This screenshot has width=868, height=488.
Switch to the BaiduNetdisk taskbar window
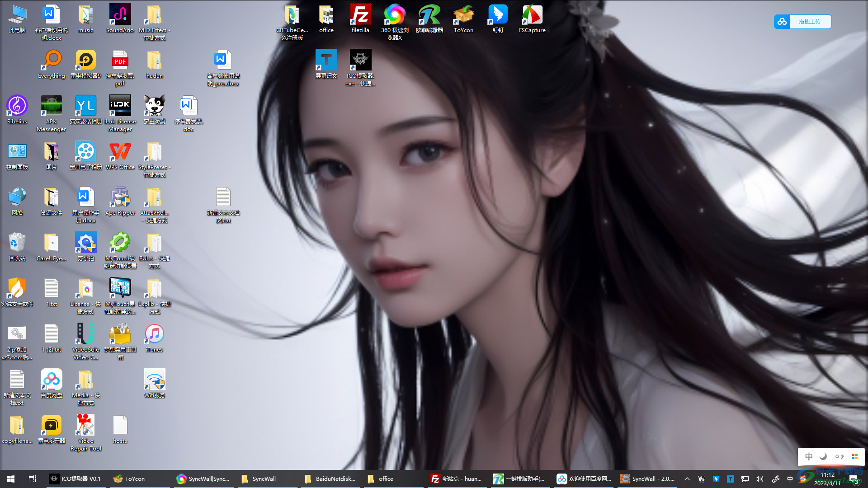(x=330, y=479)
